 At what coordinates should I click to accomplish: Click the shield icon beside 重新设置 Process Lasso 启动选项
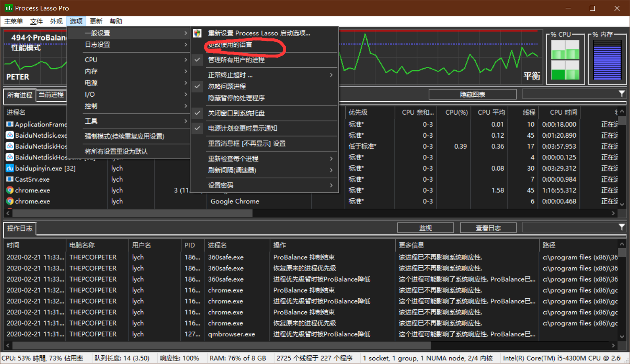click(x=197, y=33)
